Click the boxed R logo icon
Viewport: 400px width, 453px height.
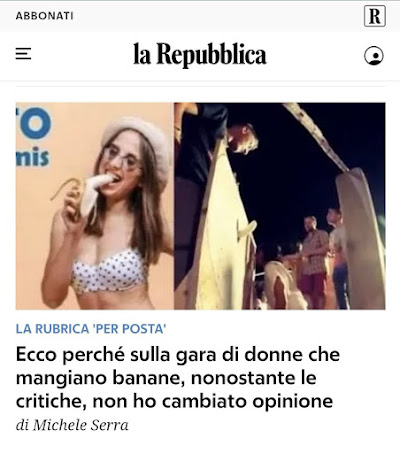pyautogui.click(x=375, y=16)
